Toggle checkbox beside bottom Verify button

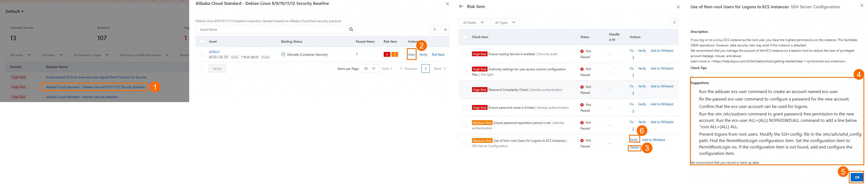[x=202, y=68]
